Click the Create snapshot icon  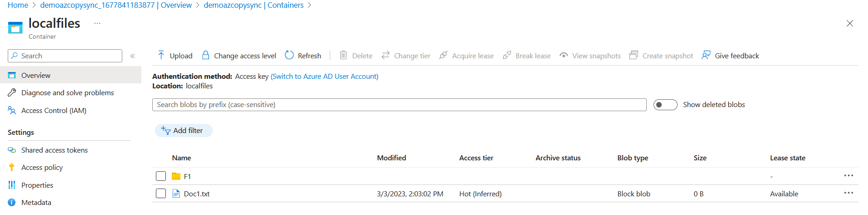click(x=634, y=55)
